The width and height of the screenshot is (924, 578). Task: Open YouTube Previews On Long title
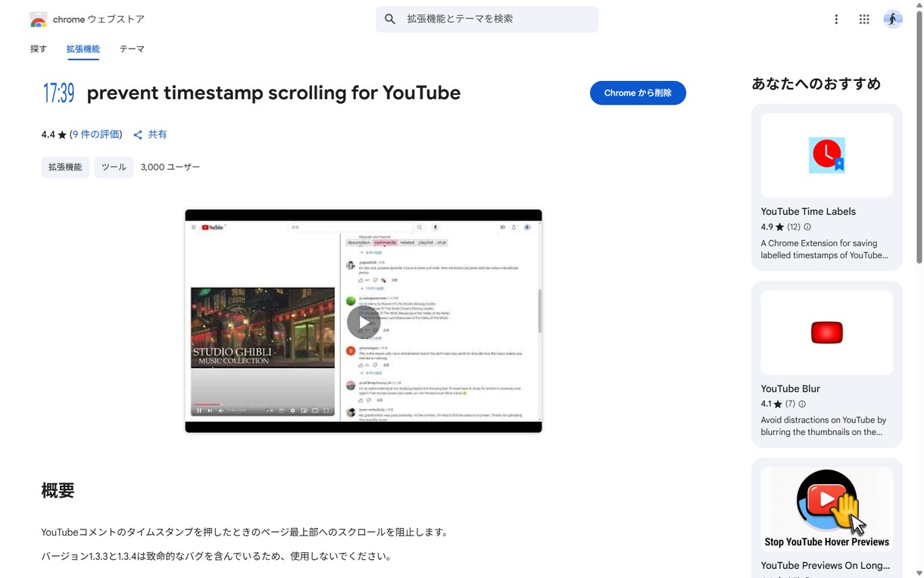click(826, 566)
